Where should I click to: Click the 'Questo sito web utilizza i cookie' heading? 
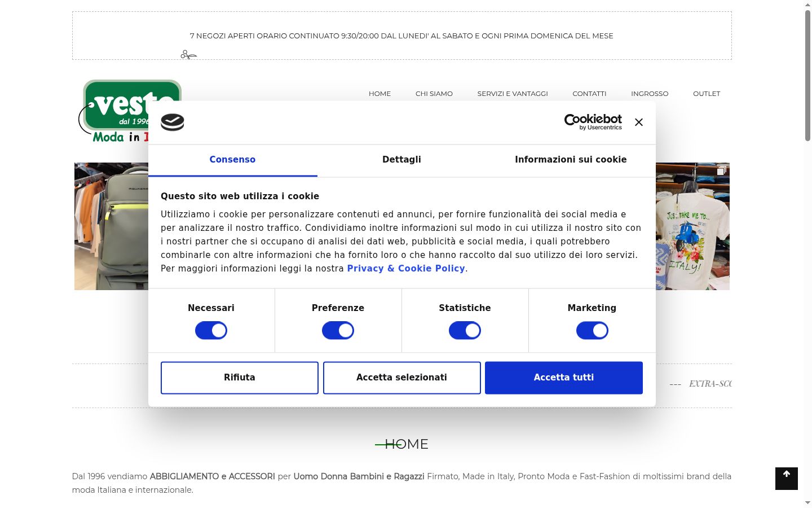(240, 196)
